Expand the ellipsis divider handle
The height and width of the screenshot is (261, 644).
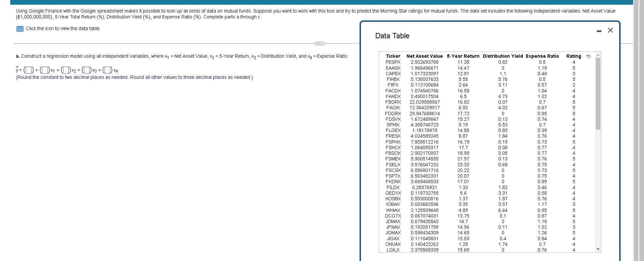pos(319,44)
